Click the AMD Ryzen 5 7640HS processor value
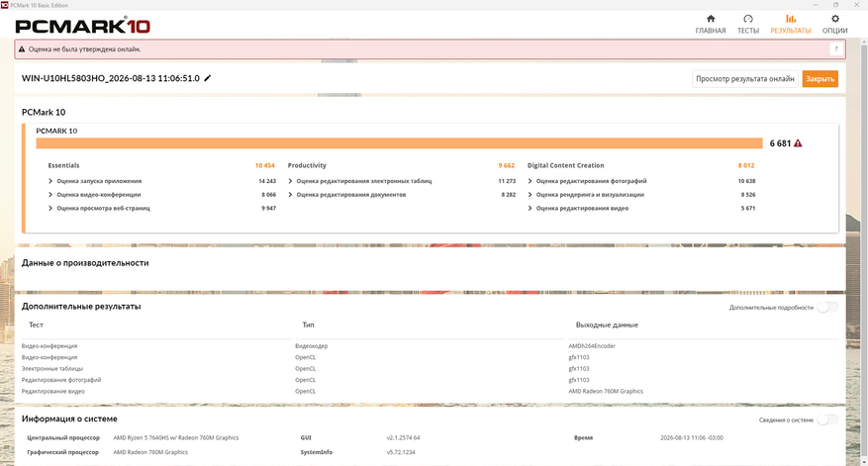Viewport: 868px width, 466px height. tap(176, 437)
